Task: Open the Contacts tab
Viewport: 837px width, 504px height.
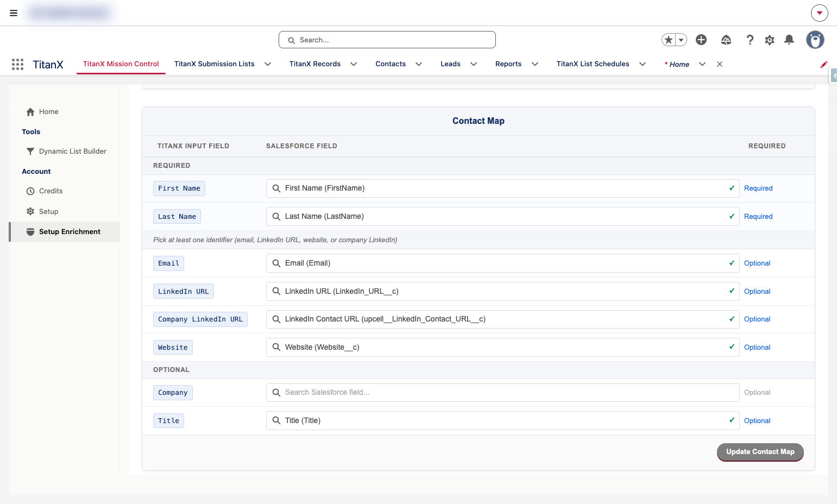Action: tap(391, 64)
